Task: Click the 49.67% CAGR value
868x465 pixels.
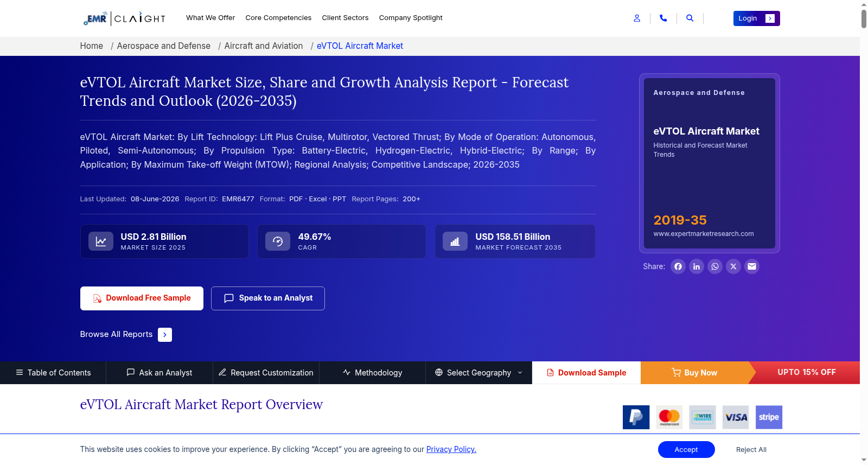Action: pyautogui.click(x=315, y=237)
